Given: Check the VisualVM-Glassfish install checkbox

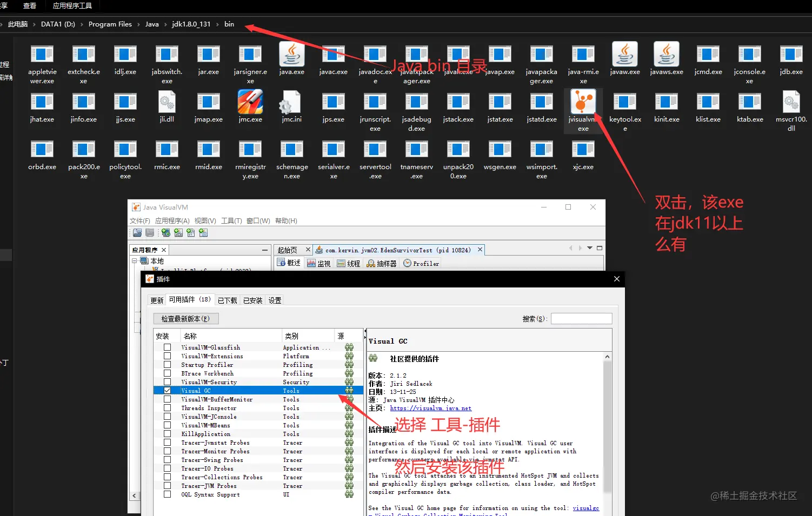Looking at the screenshot, I should [x=168, y=347].
